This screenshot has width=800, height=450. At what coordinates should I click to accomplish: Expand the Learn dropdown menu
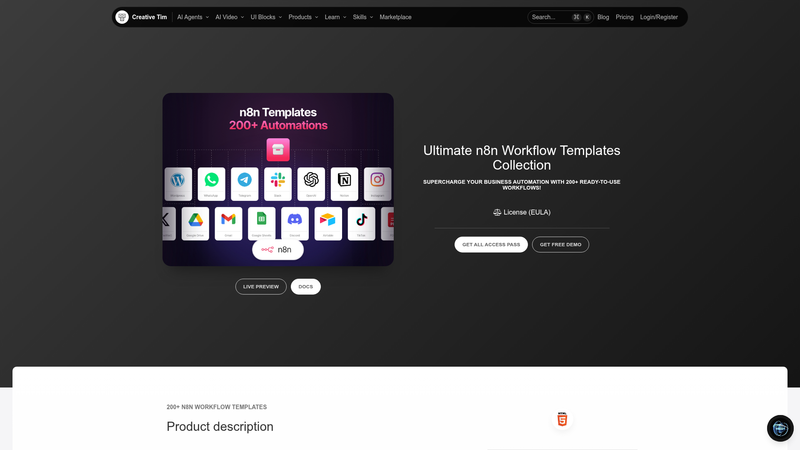point(335,17)
